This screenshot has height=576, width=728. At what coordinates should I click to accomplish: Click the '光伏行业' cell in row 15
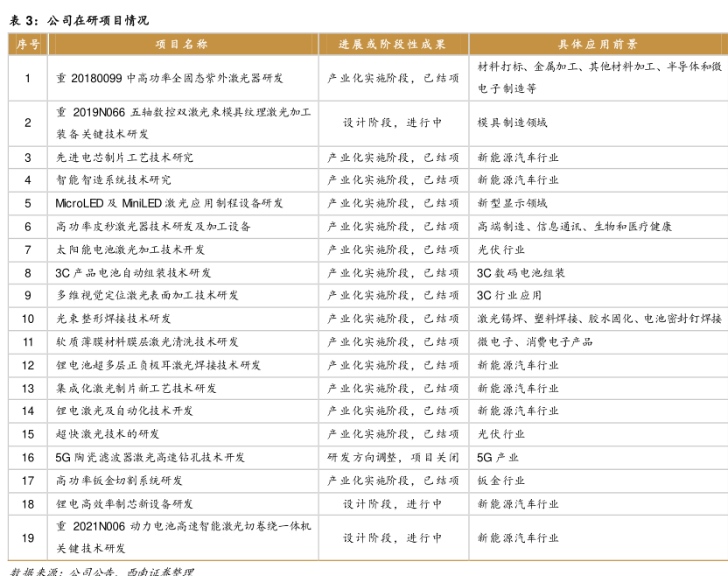[x=501, y=434]
